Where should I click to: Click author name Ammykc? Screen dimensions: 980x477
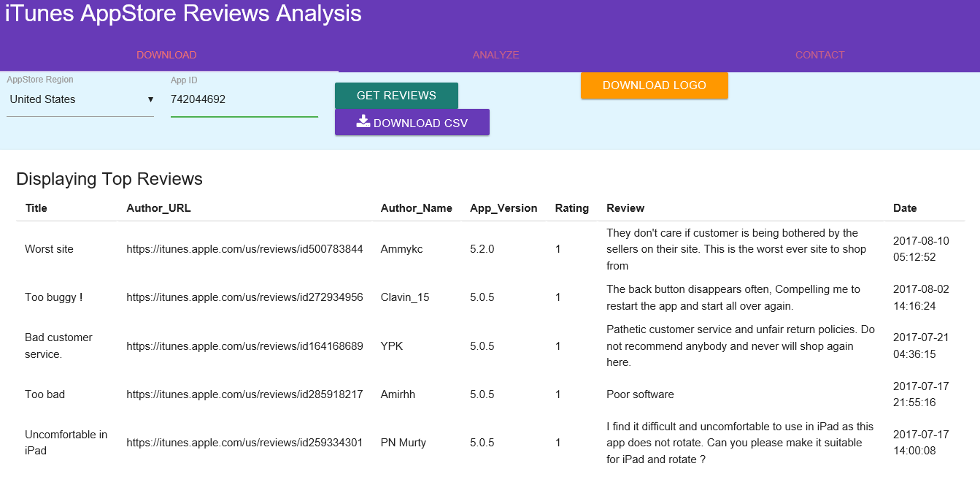click(x=401, y=249)
